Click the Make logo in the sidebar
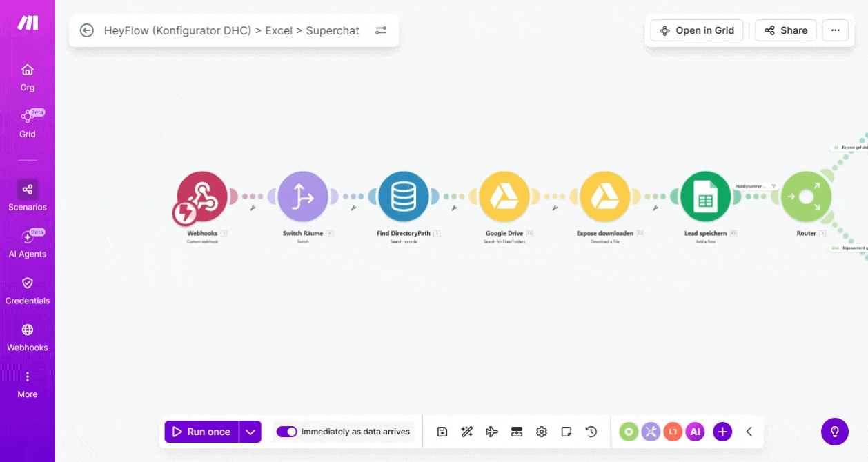Image resolution: width=868 pixels, height=462 pixels. point(28,23)
